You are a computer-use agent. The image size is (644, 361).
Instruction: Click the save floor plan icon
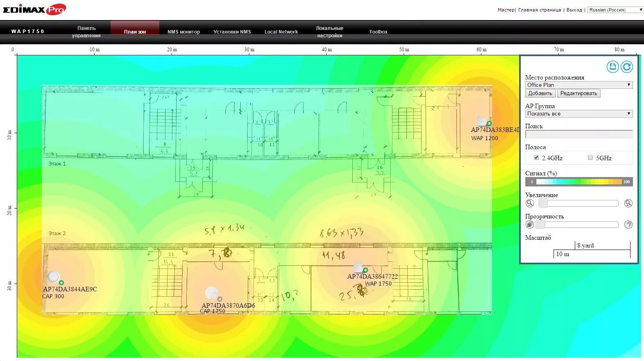(x=612, y=67)
